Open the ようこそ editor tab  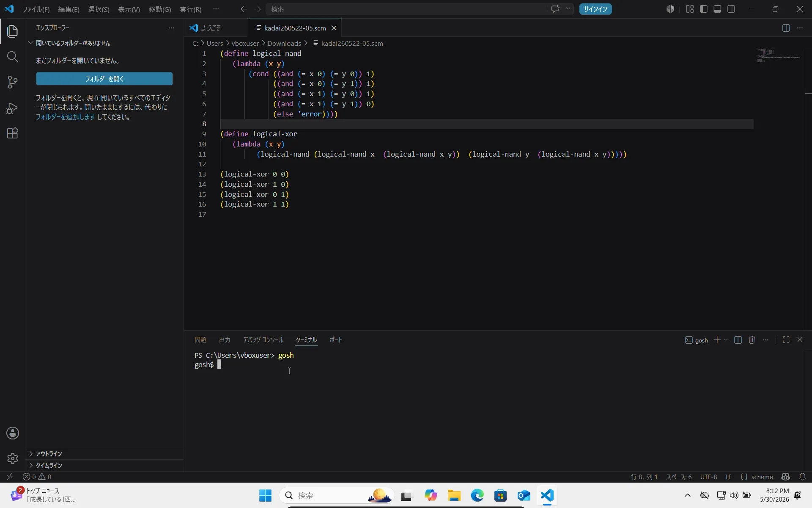211,28
